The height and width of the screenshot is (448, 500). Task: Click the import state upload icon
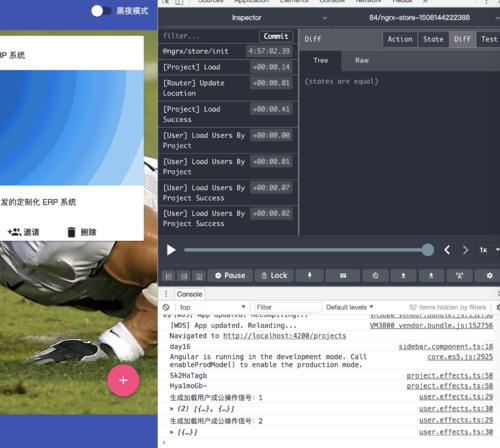tap(403, 276)
